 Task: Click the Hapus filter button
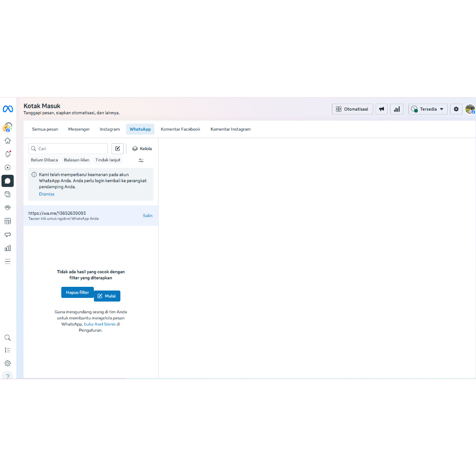[x=77, y=292]
